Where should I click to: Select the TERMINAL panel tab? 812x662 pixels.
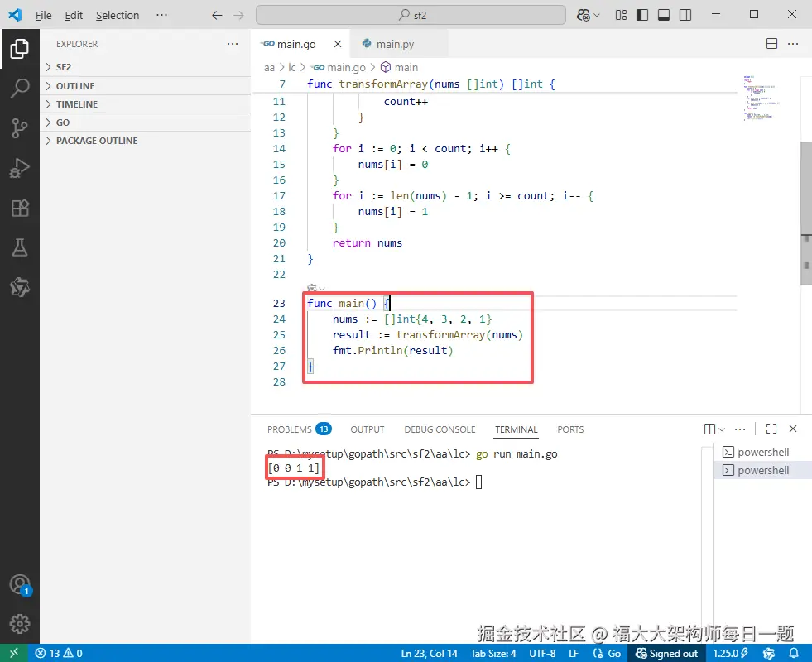click(x=517, y=429)
